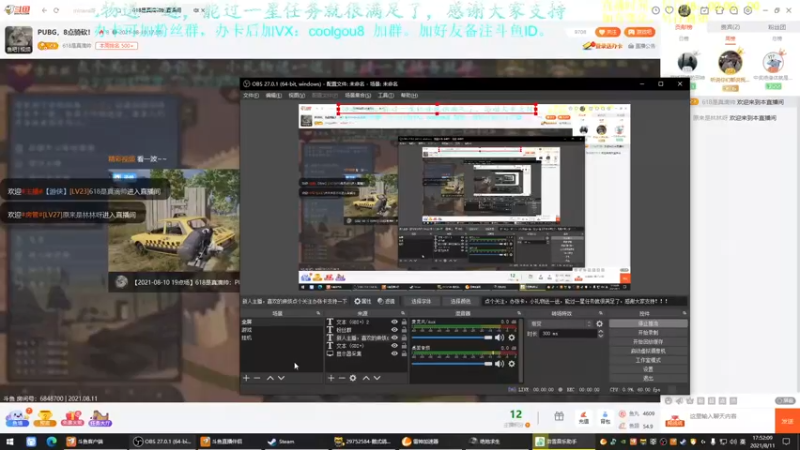Pop out the Scenes dock panel icon

pyautogui.click(x=318, y=313)
